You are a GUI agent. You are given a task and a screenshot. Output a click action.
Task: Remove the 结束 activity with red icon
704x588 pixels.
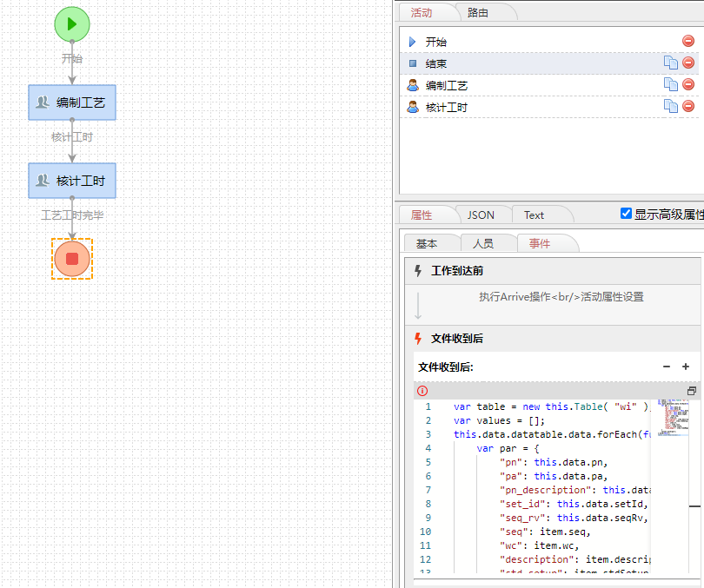pos(688,63)
